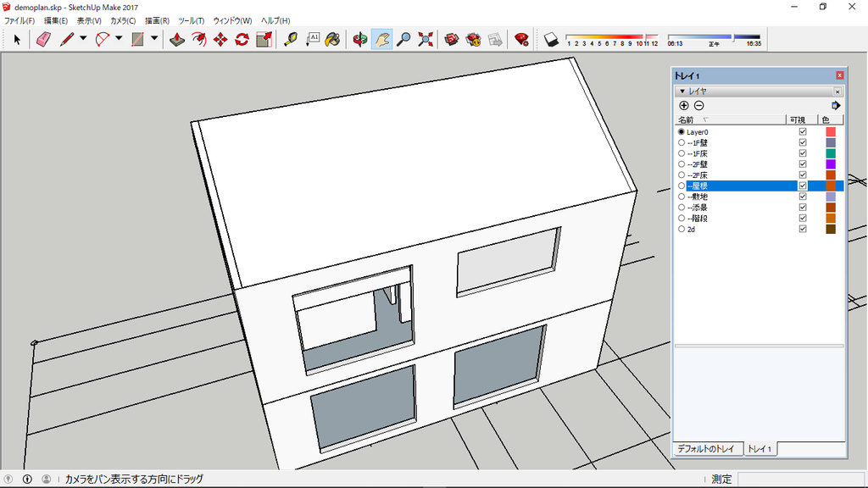868x488 pixels.
Task: Select the Rectangle shape tool
Action: 138,39
